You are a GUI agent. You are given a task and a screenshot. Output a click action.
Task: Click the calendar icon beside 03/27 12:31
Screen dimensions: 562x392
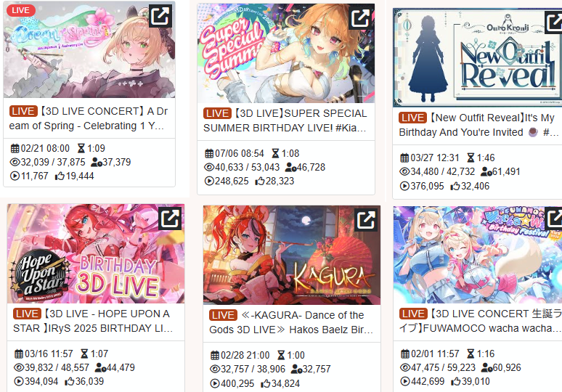(x=404, y=158)
